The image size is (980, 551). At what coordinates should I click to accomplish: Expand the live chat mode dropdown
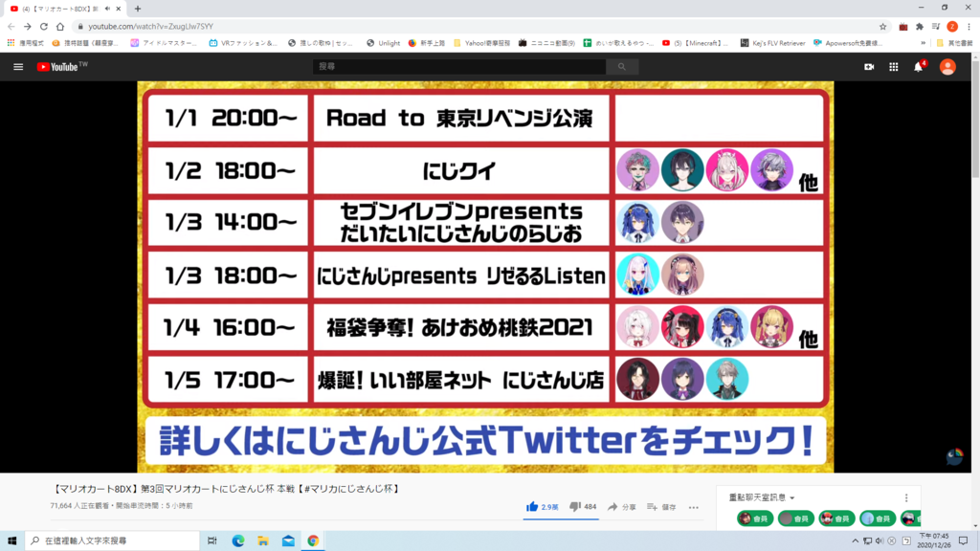761,497
